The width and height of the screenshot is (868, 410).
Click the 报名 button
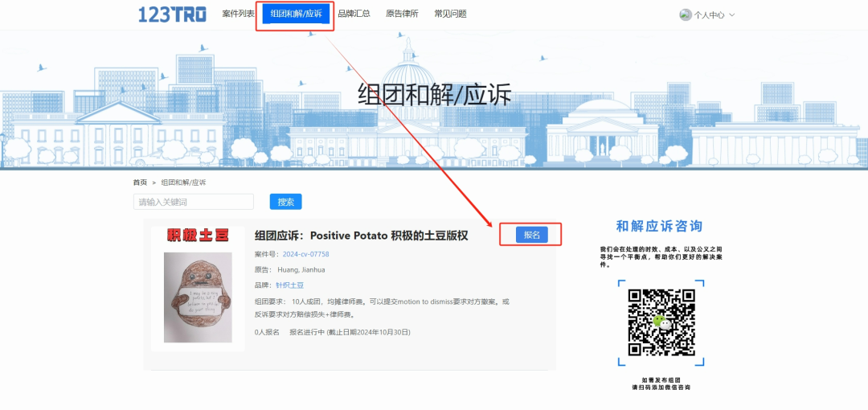[x=532, y=235]
